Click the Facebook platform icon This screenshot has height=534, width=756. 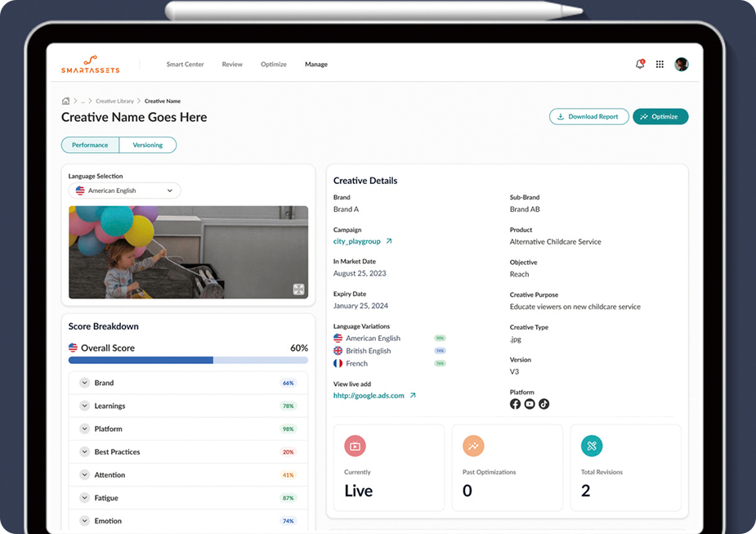[x=515, y=404]
